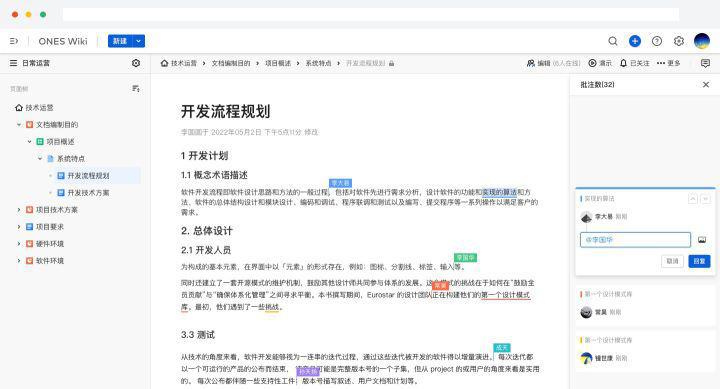Go to 项目概述 in breadcrumb
The width and height of the screenshot is (720, 389).
tap(278, 63)
